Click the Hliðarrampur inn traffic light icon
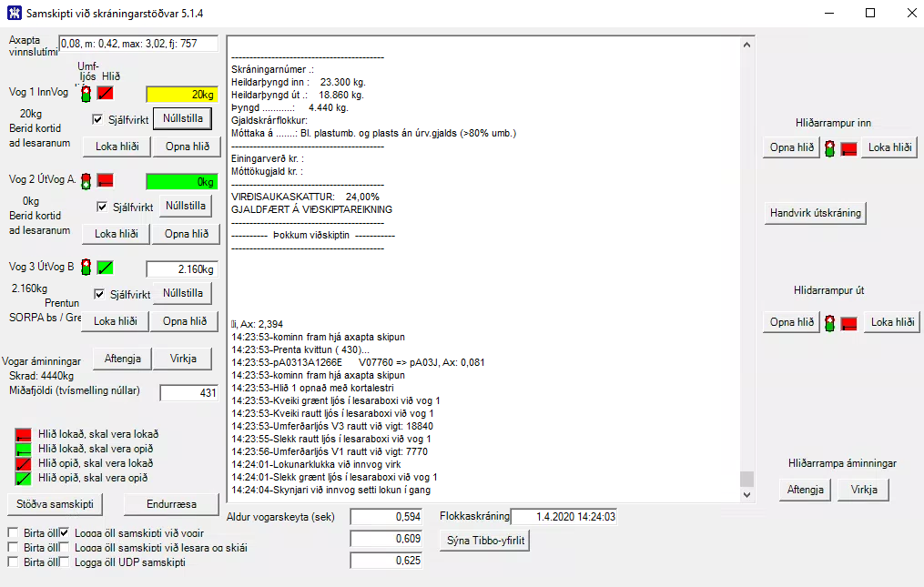Image resolution: width=924 pixels, height=587 pixels. click(x=830, y=148)
